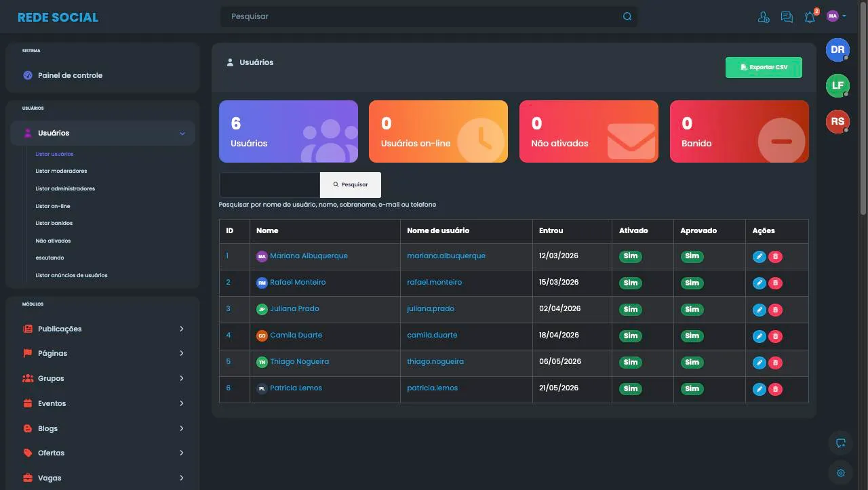868x490 pixels.
Task: Edit user Rafael Monteiro with pencil icon
Action: 759,283
